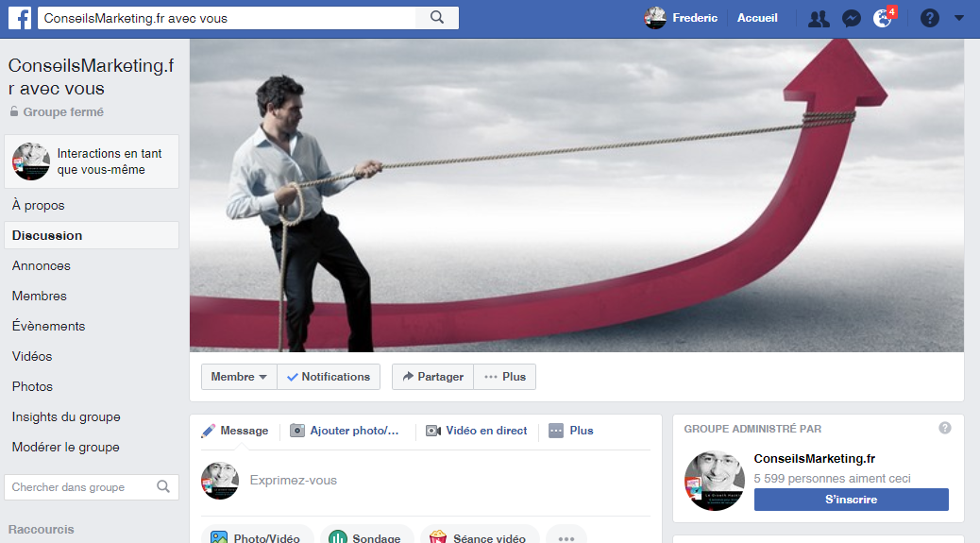Click the group cover photo
The image size is (980, 543).
[x=576, y=195]
